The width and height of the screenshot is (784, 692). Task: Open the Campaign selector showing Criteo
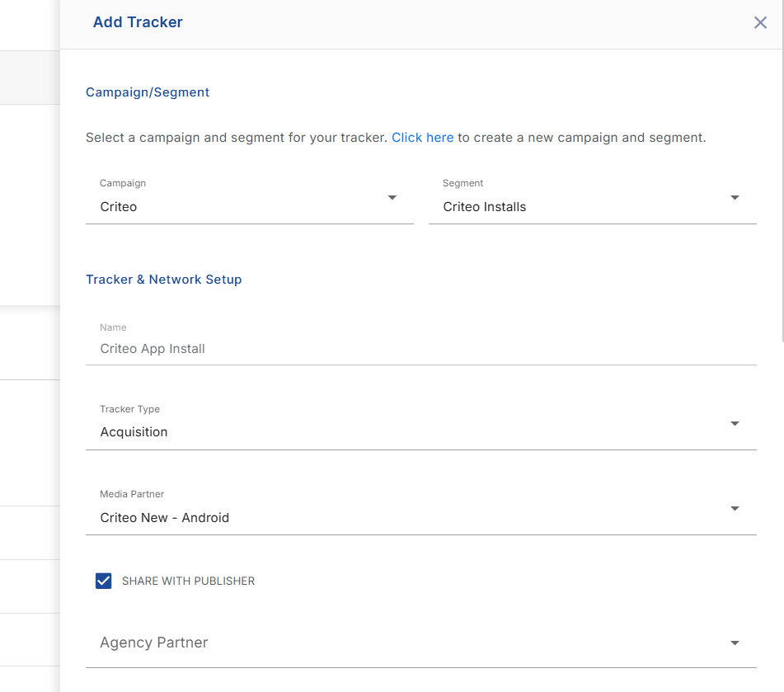(x=250, y=200)
